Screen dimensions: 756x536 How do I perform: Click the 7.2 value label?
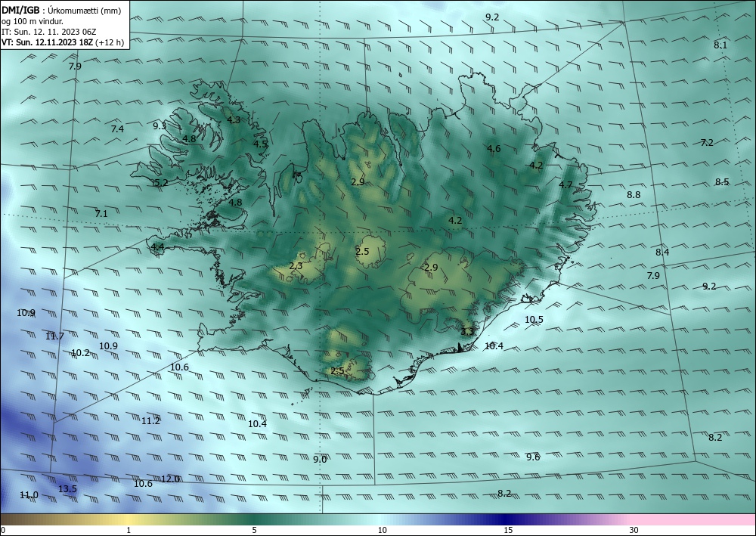pos(707,143)
